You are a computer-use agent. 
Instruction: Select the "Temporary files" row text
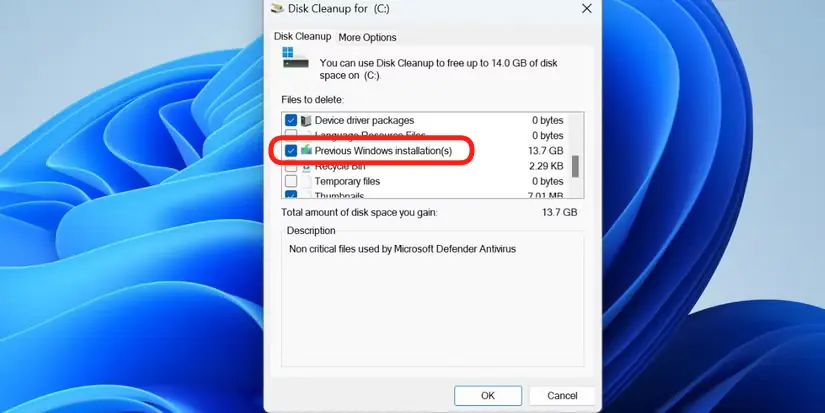pos(347,182)
